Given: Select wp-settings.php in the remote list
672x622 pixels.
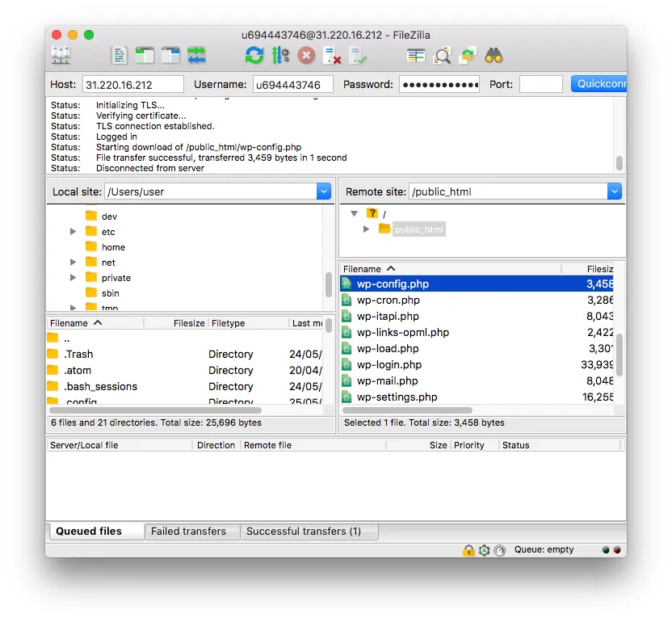Looking at the screenshot, I should coord(477,397).
